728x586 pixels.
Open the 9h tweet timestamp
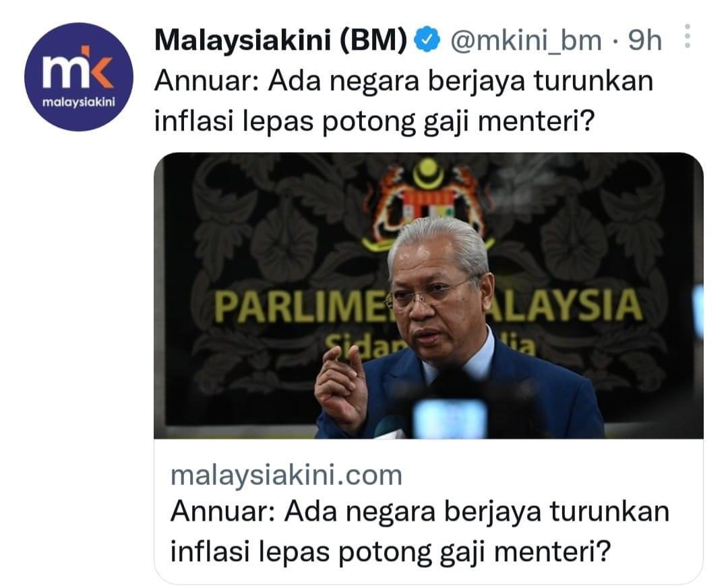coord(644,41)
